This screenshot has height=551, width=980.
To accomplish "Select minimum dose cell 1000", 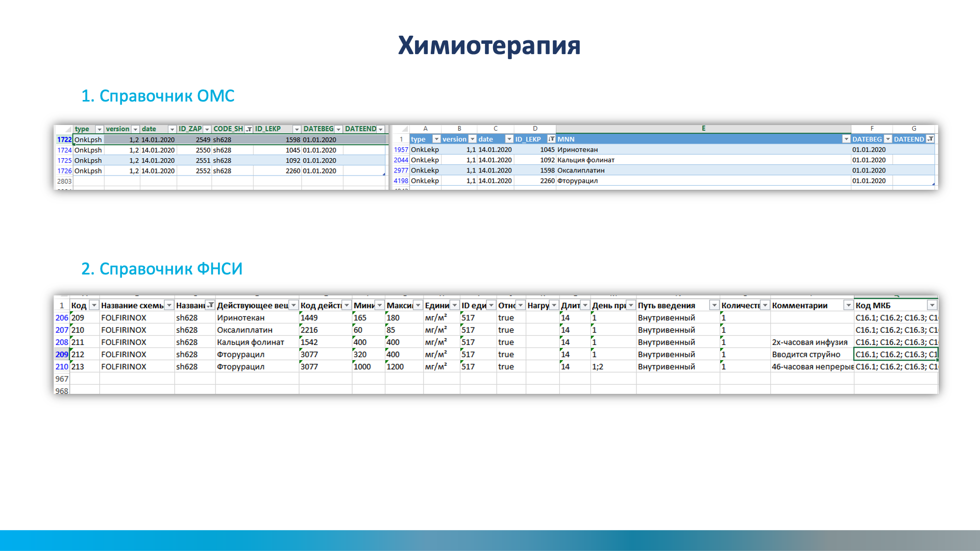I will [368, 367].
